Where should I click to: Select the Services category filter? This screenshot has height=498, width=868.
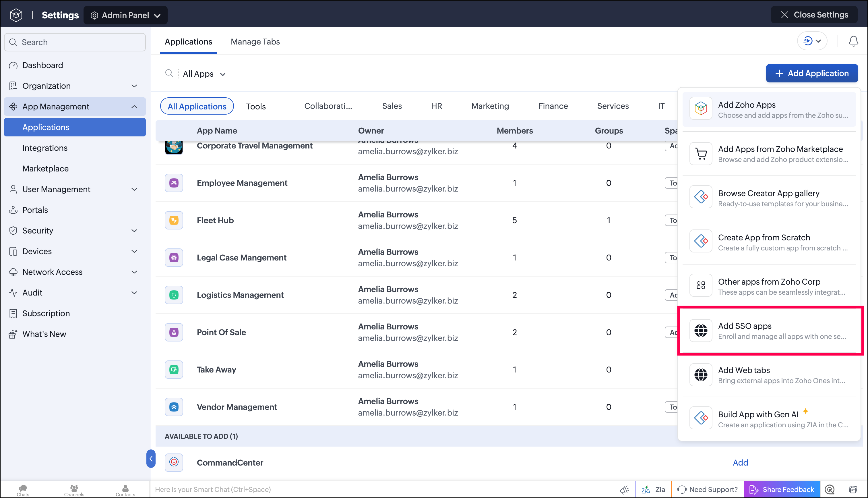613,106
